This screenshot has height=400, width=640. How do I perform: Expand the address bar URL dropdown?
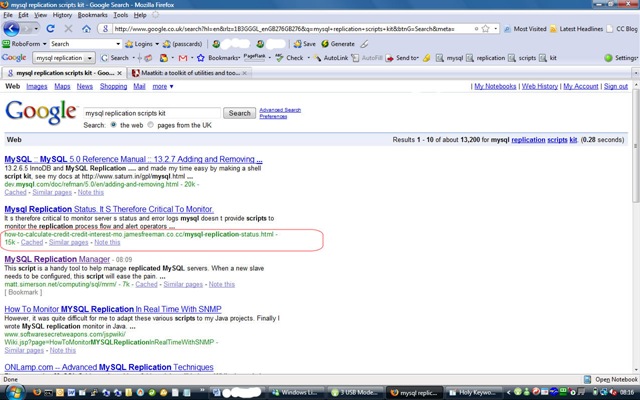(496, 29)
